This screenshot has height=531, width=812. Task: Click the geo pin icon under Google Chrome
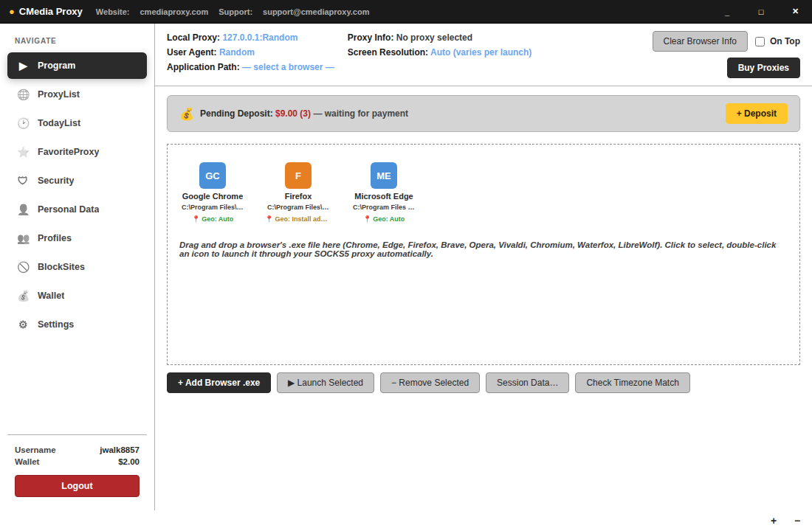(196, 219)
